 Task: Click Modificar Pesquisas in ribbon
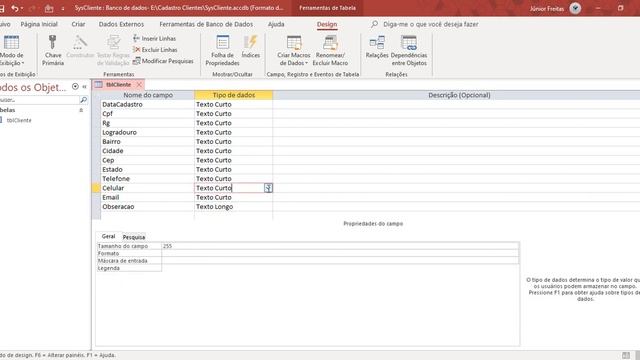163,61
